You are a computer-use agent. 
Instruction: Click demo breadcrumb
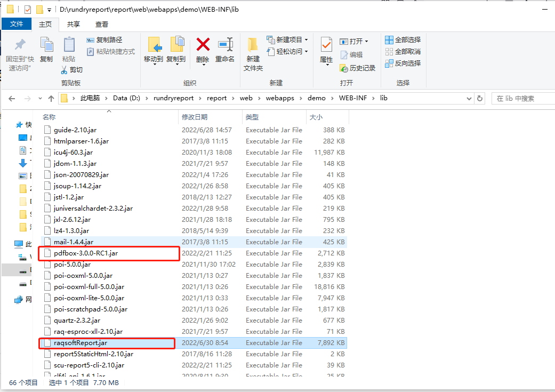(317, 98)
